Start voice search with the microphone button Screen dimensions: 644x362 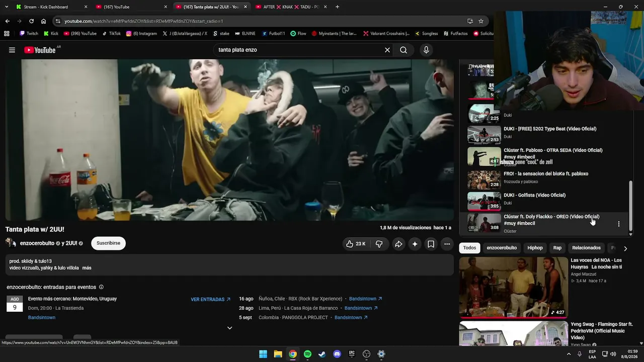[426, 50]
